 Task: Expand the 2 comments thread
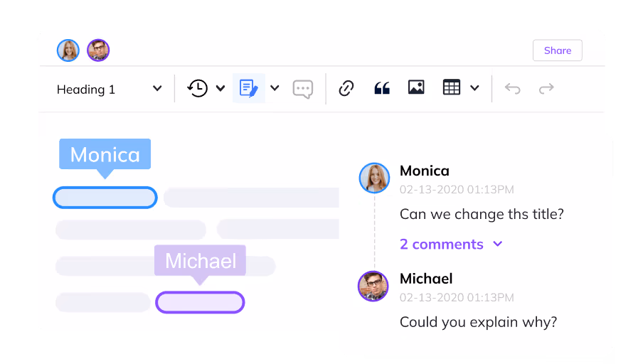(x=451, y=245)
